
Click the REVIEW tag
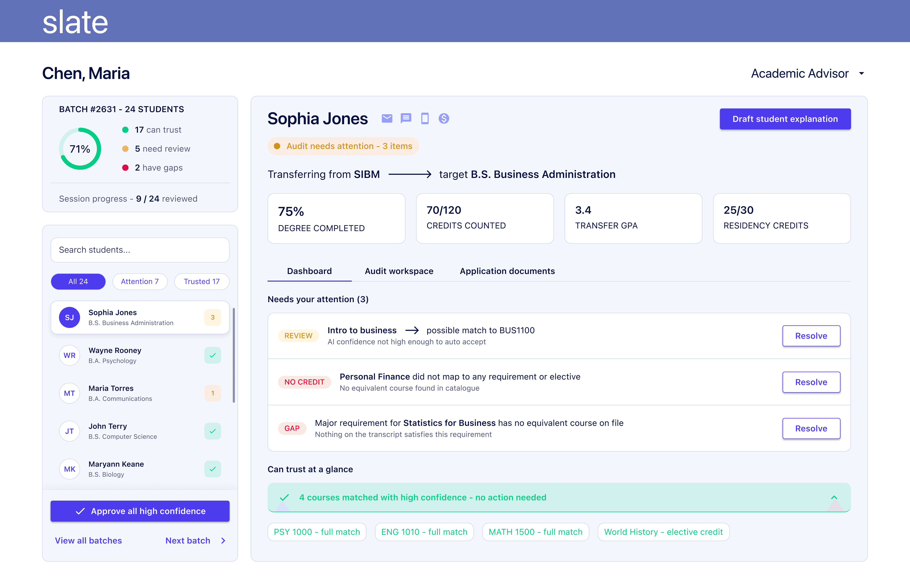(298, 336)
